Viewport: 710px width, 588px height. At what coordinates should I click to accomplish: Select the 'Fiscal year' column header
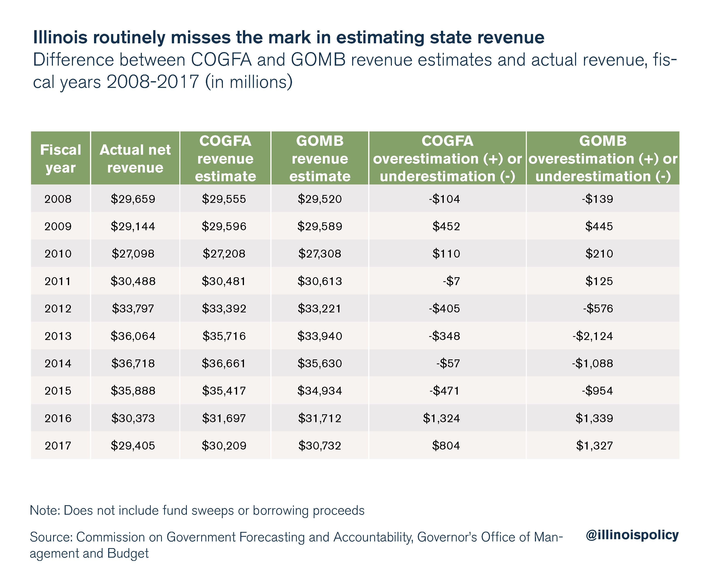tap(61, 158)
